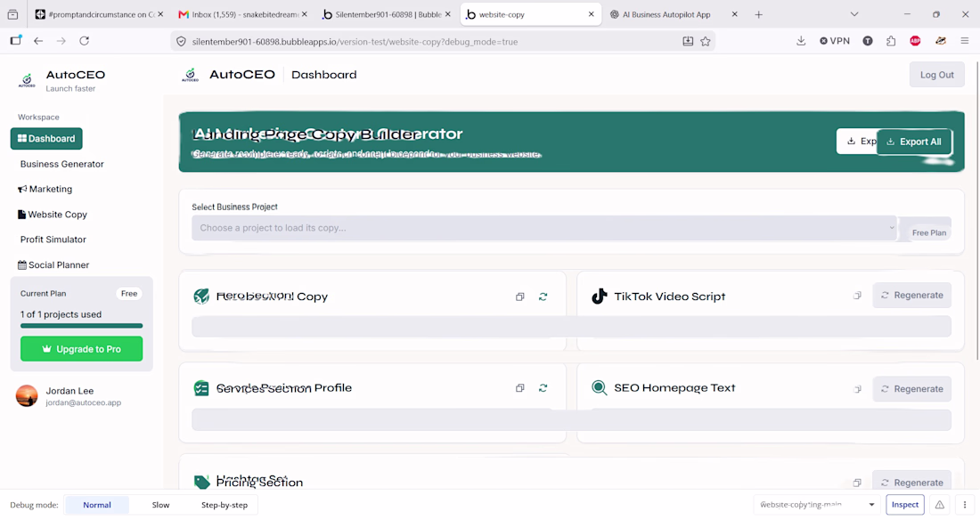Switch to the promptandcircumstance browser tab
Image resolution: width=980 pixels, height=520 pixels.
(99, 14)
